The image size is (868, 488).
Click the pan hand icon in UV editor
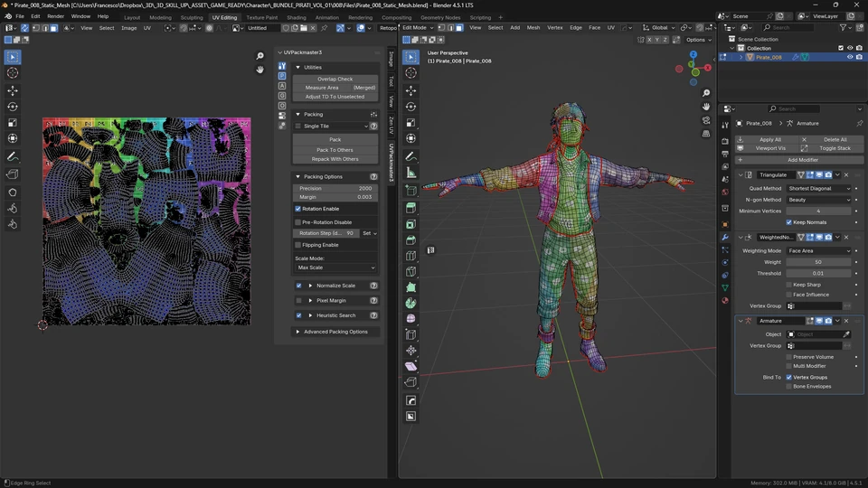pos(259,70)
